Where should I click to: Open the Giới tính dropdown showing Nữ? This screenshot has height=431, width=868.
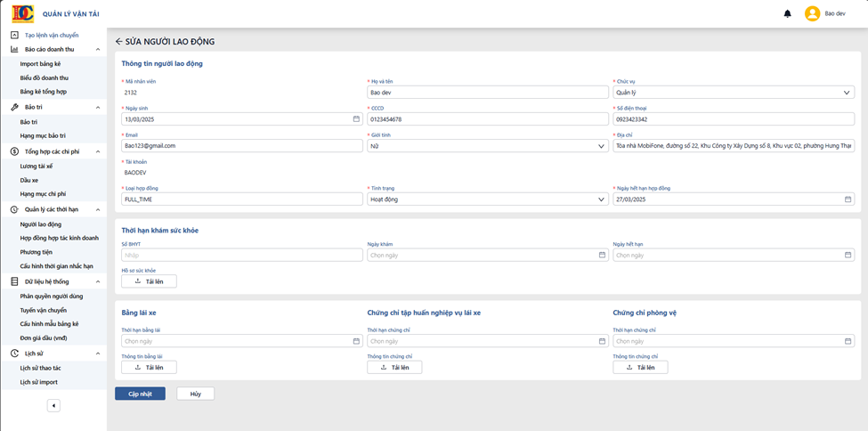[x=488, y=146]
